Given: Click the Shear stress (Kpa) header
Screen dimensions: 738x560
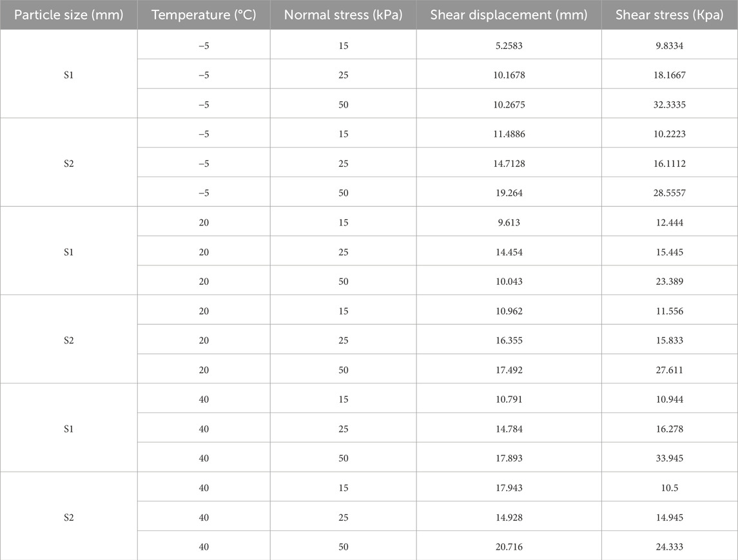Looking at the screenshot, I should [669, 15].
